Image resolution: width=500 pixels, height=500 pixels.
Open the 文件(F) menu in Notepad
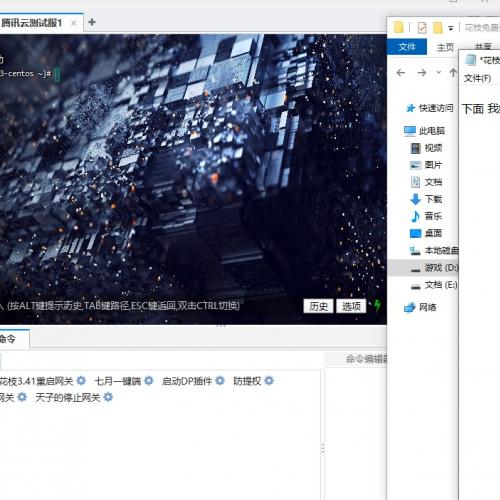pos(477,78)
